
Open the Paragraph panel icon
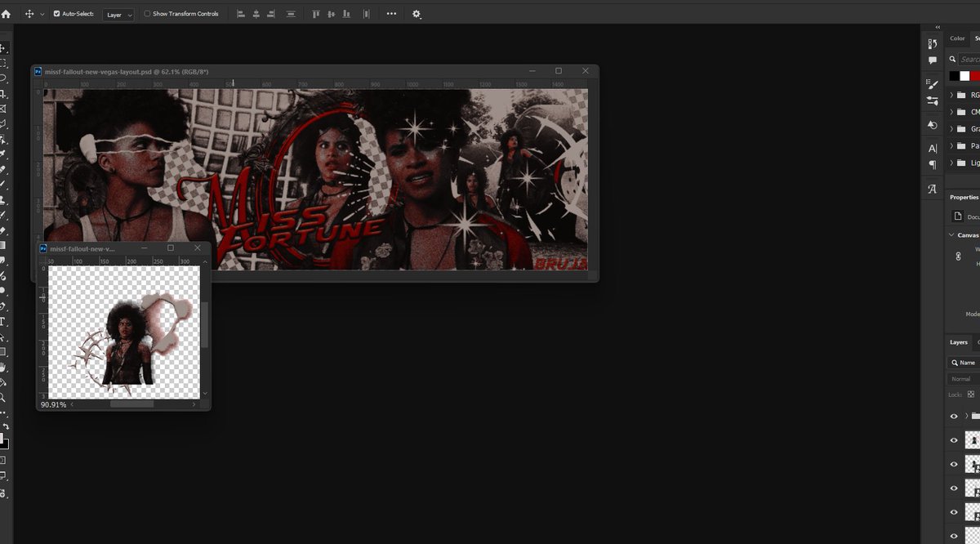(933, 164)
